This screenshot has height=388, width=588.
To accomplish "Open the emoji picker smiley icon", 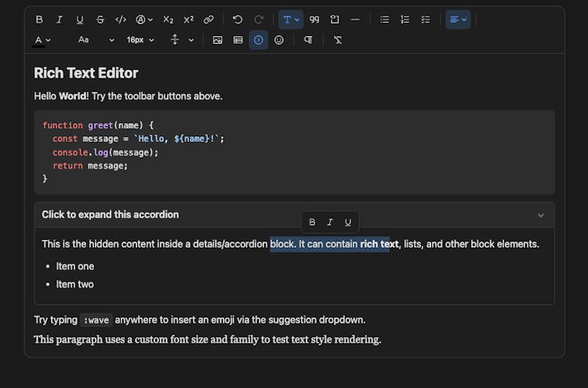I will point(279,40).
